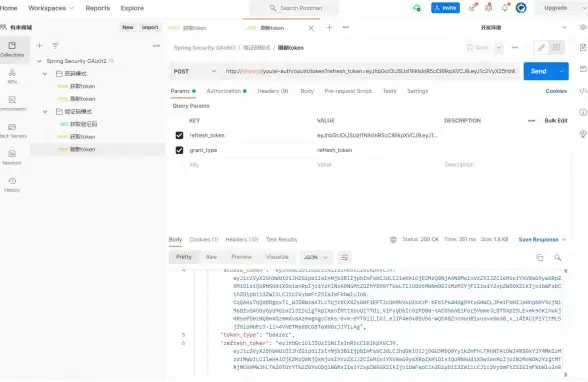Open the code snippet icon on right
The width and height of the screenshot is (588, 382).
583,91
